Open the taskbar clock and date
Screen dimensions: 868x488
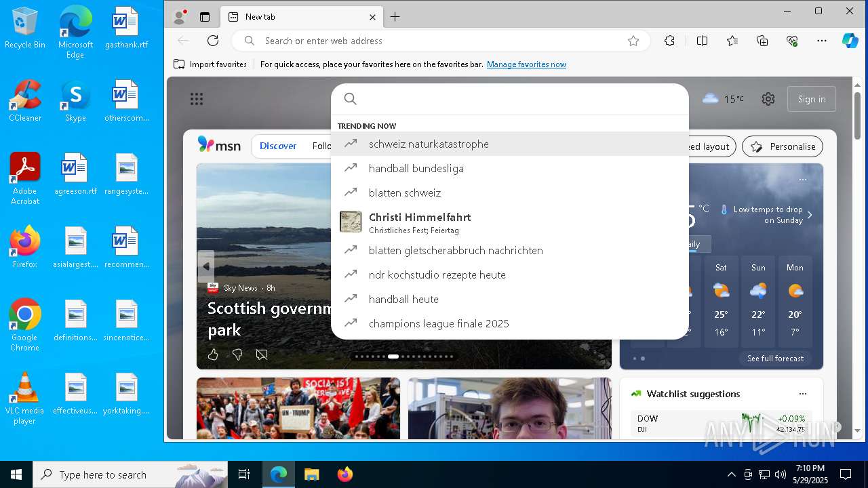(x=810, y=474)
